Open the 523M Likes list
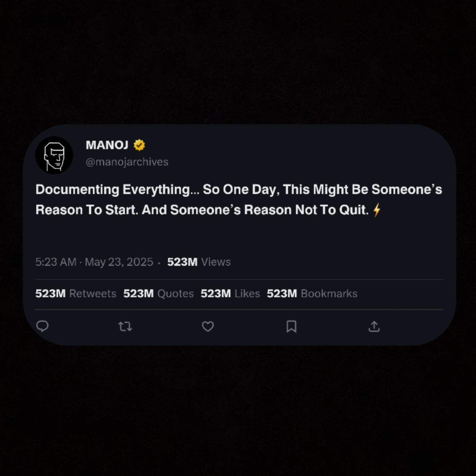Image resolution: width=476 pixels, height=476 pixels. [230, 293]
